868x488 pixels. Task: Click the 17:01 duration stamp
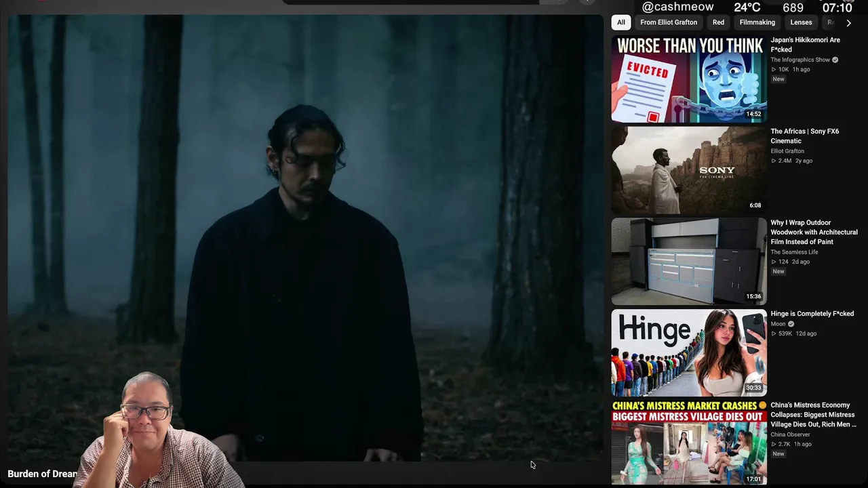pyautogui.click(x=754, y=479)
